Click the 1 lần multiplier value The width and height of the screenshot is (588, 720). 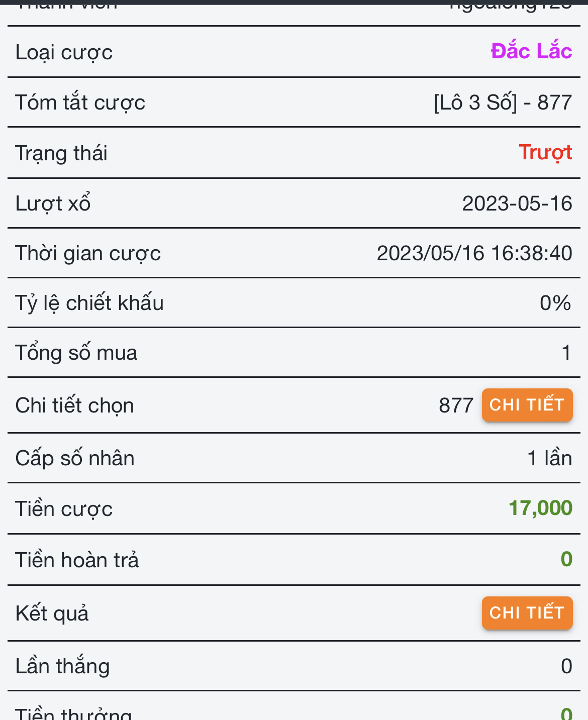point(550,458)
